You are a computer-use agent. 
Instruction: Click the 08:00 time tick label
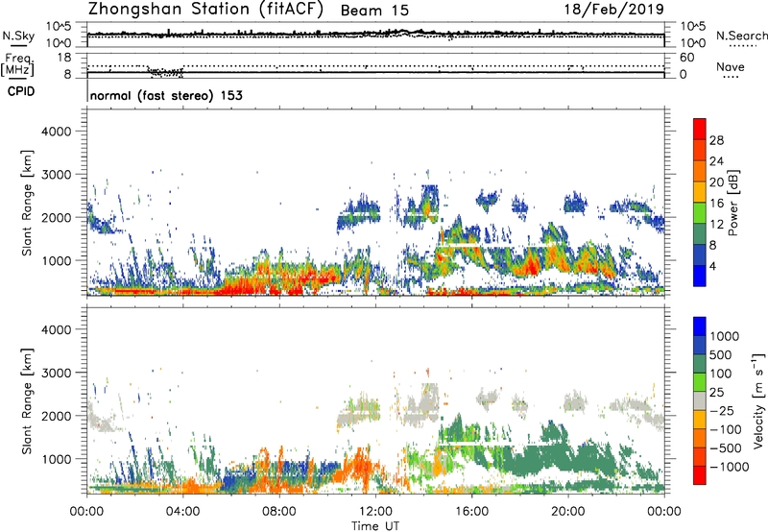(x=279, y=512)
